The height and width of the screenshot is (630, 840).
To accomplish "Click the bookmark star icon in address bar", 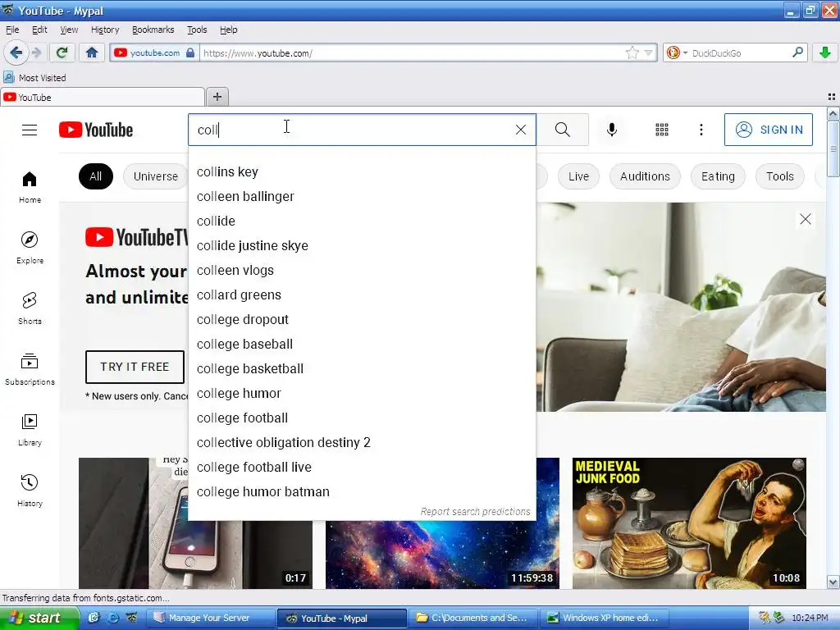I will 632,52.
